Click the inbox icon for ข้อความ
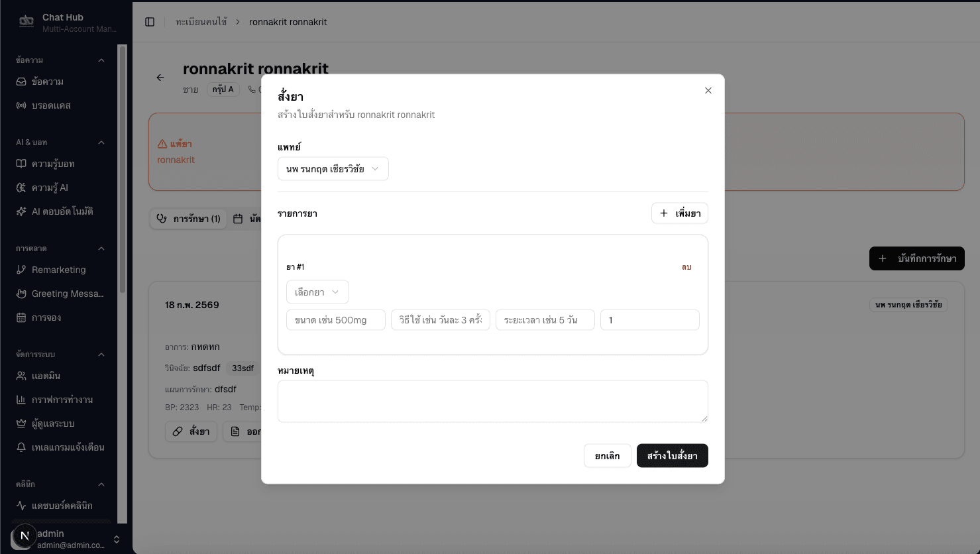Image resolution: width=980 pixels, height=554 pixels. (21, 82)
